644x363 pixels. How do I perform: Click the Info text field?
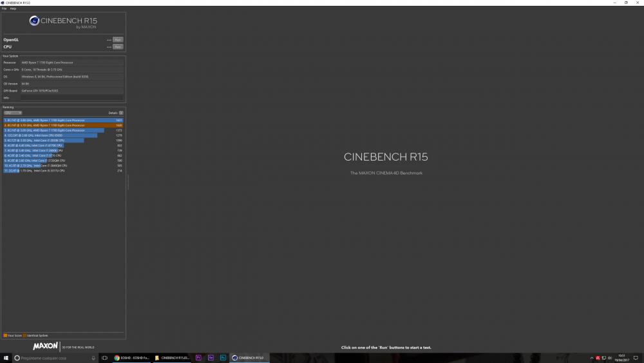pyautogui.click(x=71, y=98)
